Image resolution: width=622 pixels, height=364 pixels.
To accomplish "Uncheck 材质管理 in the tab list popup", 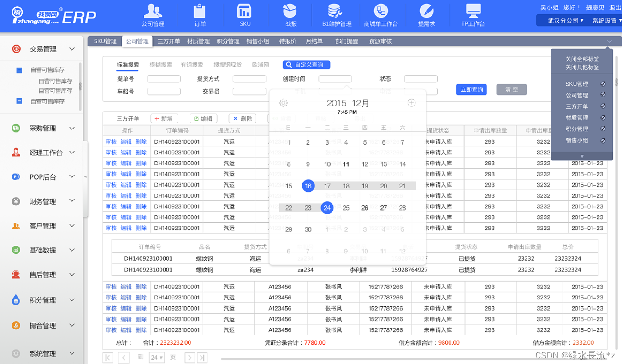I will point(603,117).
